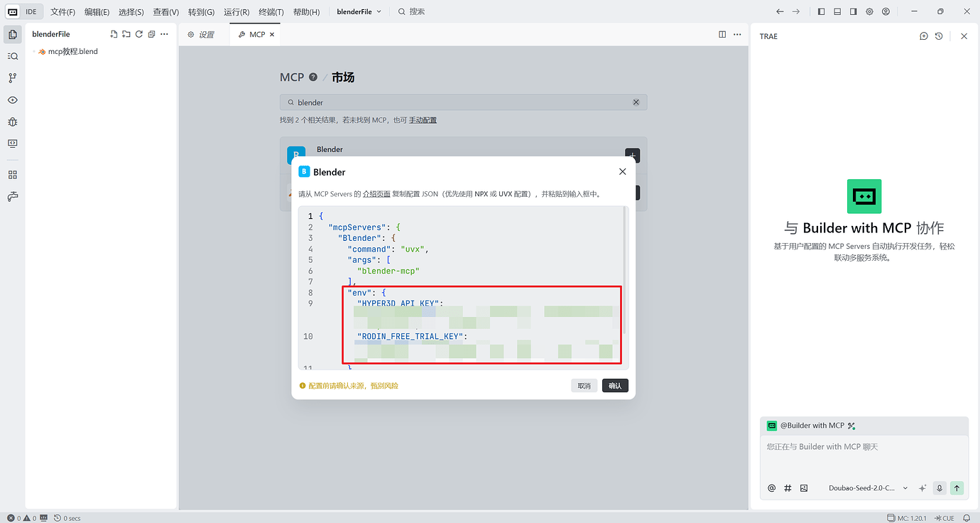Viewport: 980px width, 523px height.
Task: Open the Explorer files view in activity bar
Action: click(13, 34)
